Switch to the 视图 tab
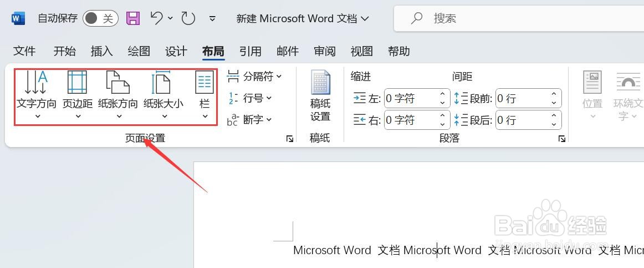The height and width of the screenshot is (268, 644). (x=361, y=51)
